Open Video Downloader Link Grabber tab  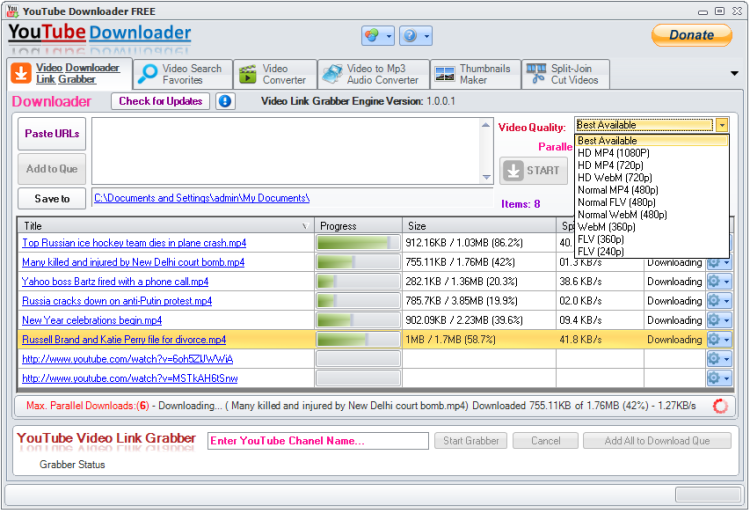[69, 74]
